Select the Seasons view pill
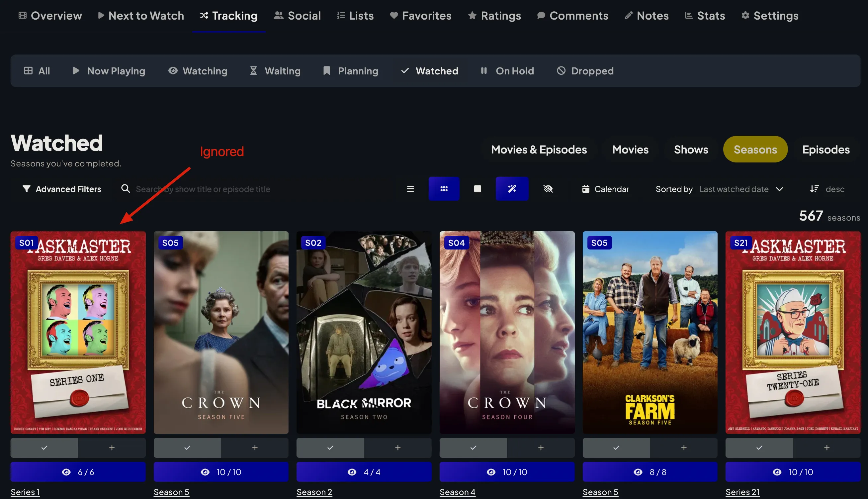 click(755, 150)
